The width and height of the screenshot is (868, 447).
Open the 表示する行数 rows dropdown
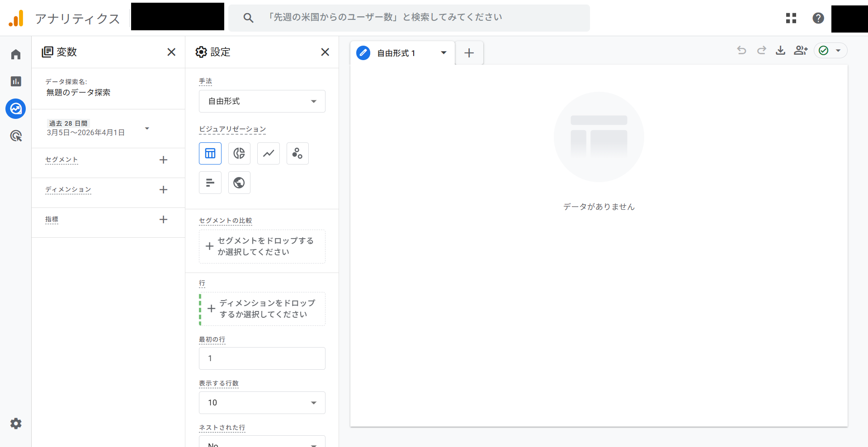point(262,403)
